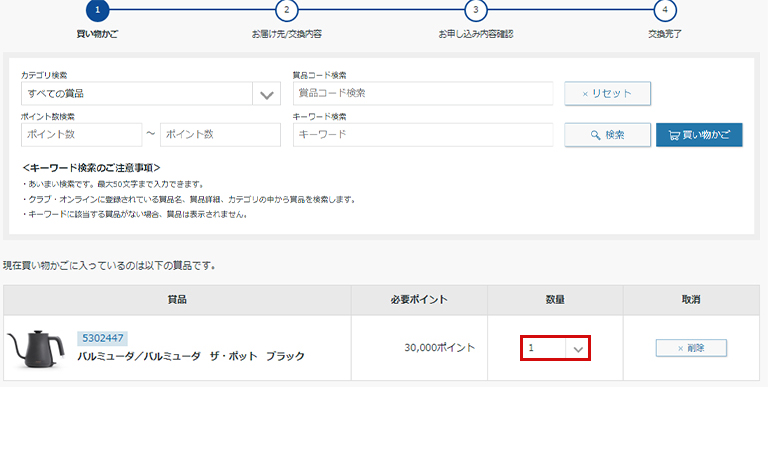Screen dimensions: 768x456
Task: Open product code 5302447 link
Action: [x=101, y=338]
